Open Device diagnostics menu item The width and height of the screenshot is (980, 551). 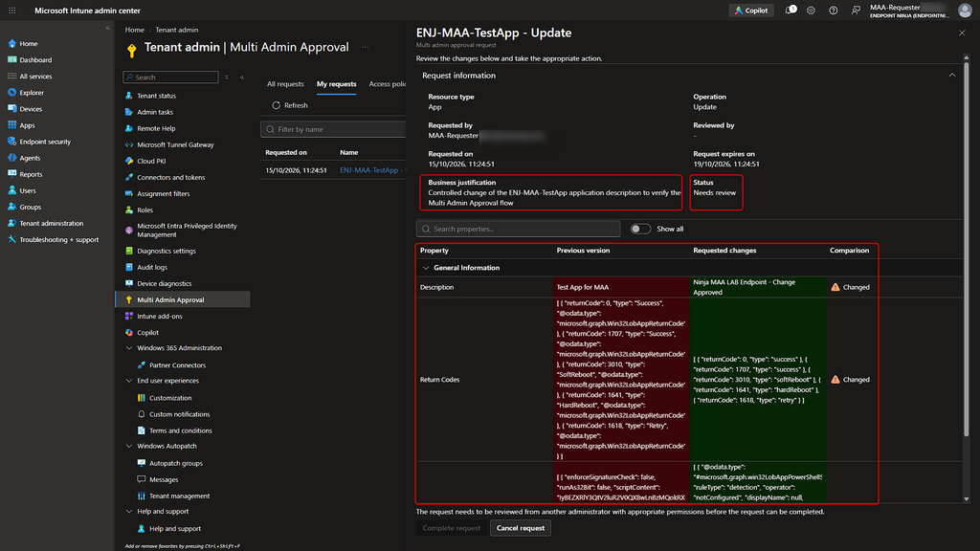165,283
